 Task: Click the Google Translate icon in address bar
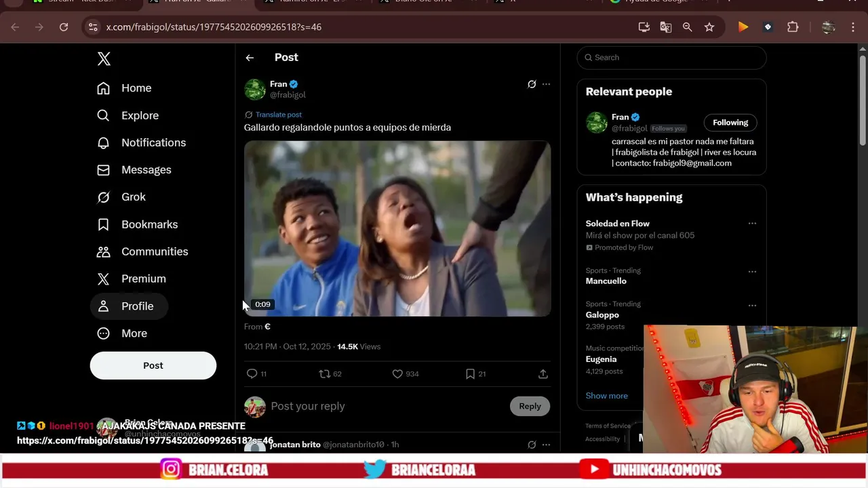pyautogui.click(x=666, y=27)
